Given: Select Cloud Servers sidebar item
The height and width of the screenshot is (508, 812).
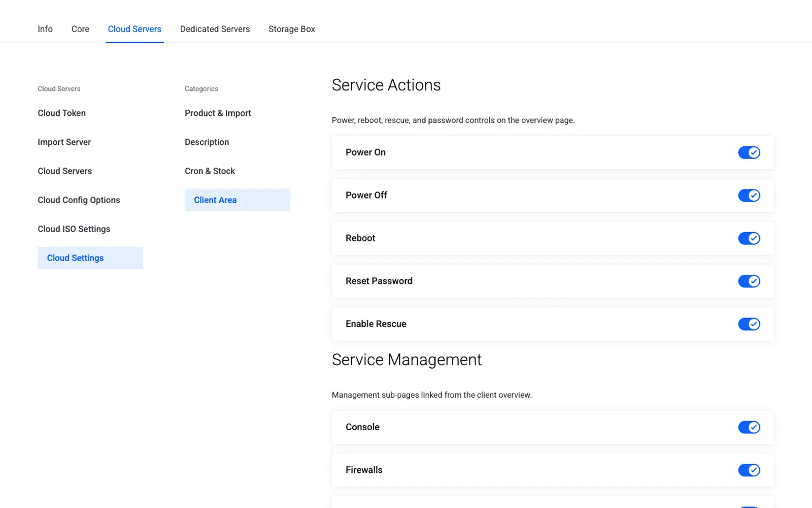Looking at the screenshot, I should (64, 171).
